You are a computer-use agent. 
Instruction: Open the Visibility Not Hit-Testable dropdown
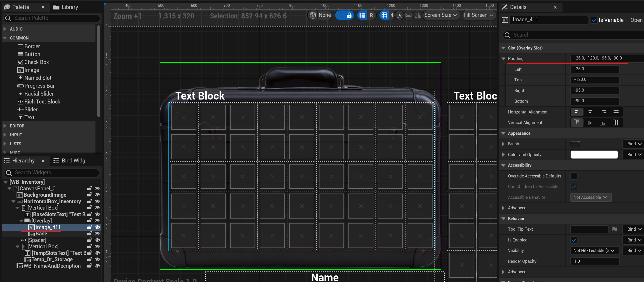point(594,250)
